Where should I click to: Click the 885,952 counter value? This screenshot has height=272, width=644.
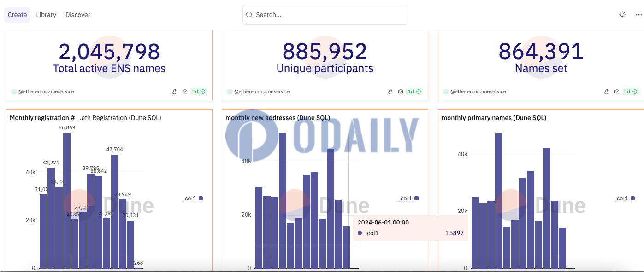(x=325, y=51)
